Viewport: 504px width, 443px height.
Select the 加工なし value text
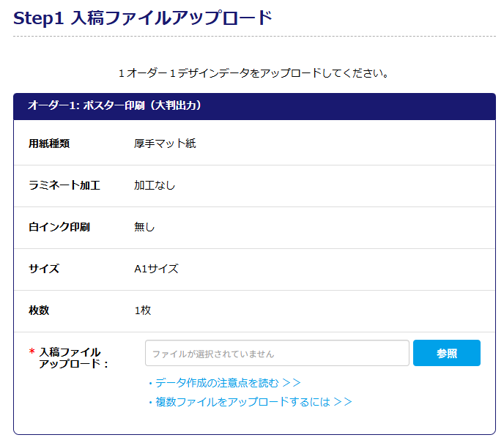tap(155, 185)
